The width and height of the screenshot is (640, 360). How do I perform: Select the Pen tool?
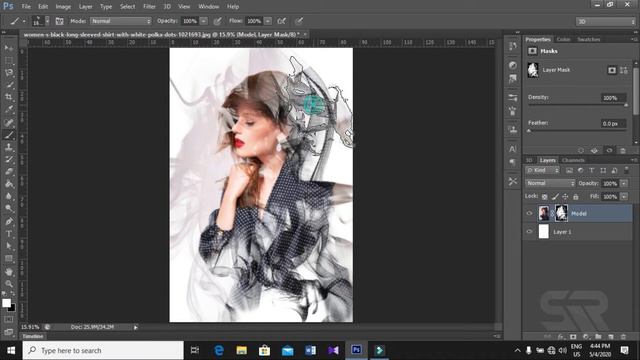(9, 222)
